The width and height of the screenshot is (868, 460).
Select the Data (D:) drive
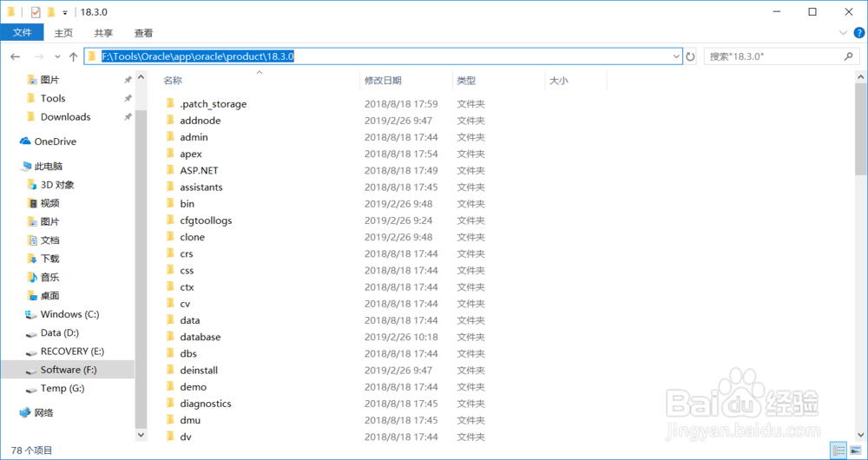point(60,332)
